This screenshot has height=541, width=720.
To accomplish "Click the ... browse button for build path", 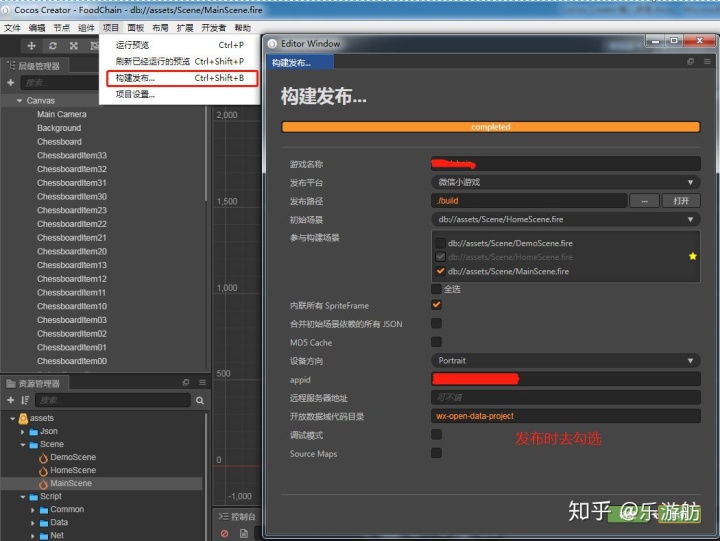I will pos(644,201).
